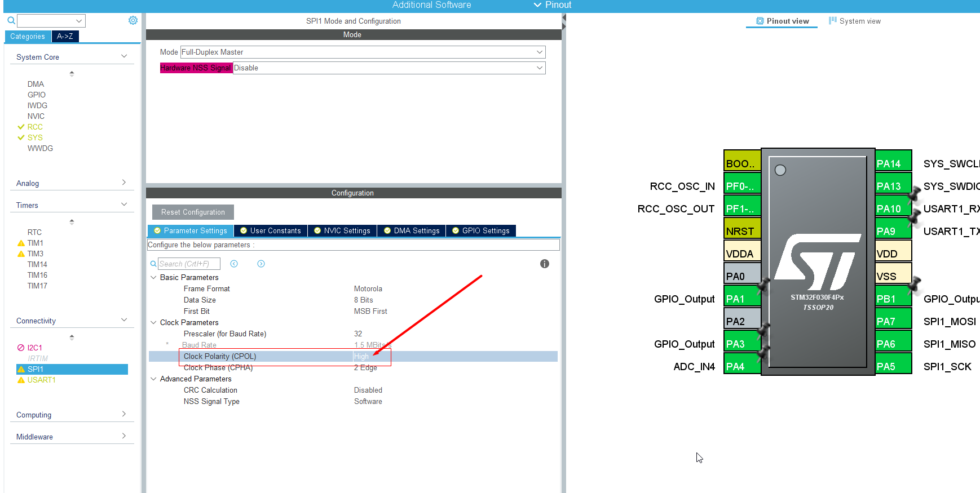Click the PA13 pin on chip
The width and height of the screenshot is (980, 493).
893,183
